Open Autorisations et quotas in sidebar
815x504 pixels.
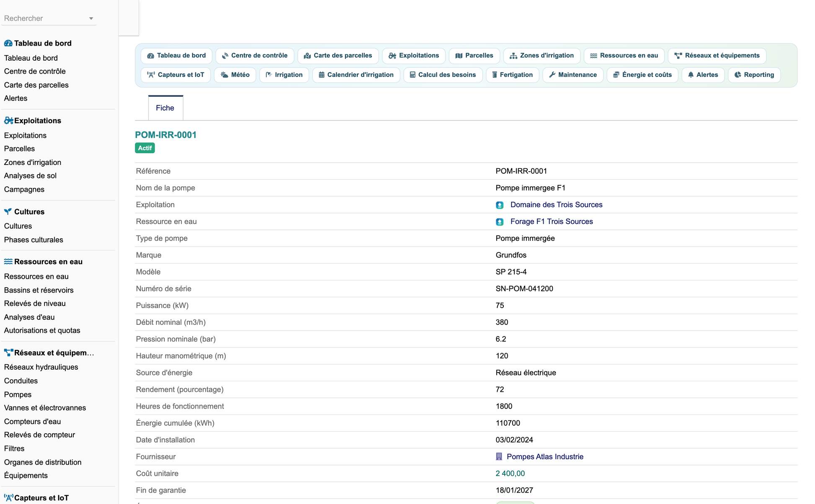(x=42, y=331)
